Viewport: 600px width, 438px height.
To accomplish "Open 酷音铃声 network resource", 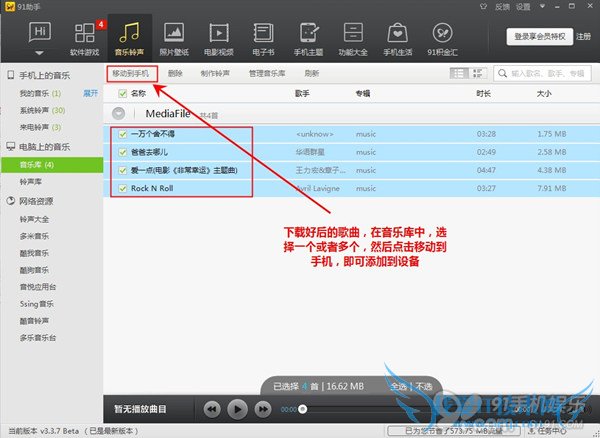I will (34, 321).
